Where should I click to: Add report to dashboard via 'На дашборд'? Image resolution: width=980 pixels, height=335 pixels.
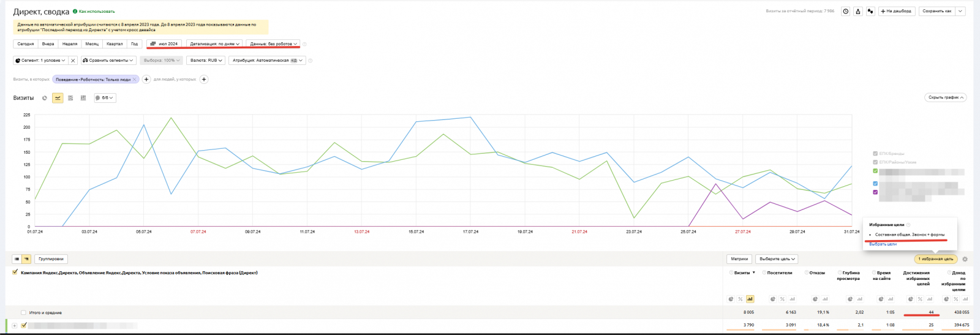tap(896, 11)
